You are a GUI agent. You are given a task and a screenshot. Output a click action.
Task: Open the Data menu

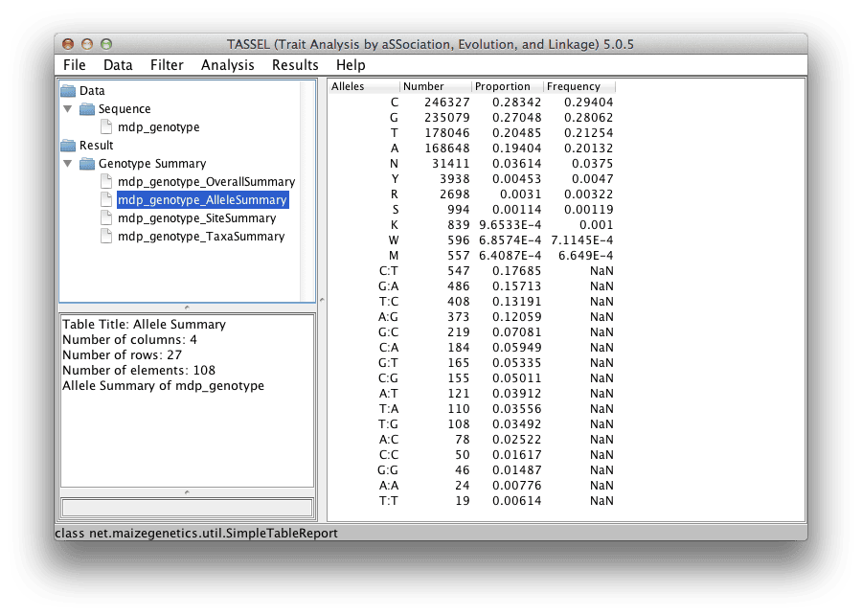point(118,65)
